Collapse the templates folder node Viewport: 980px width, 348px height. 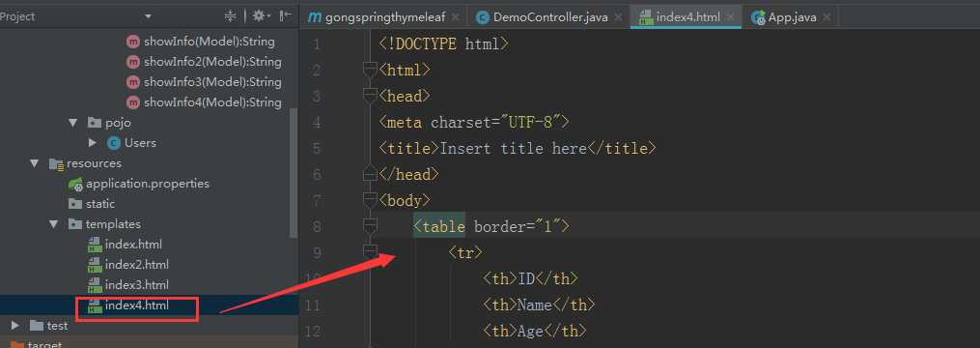click(x=53, y=224)
